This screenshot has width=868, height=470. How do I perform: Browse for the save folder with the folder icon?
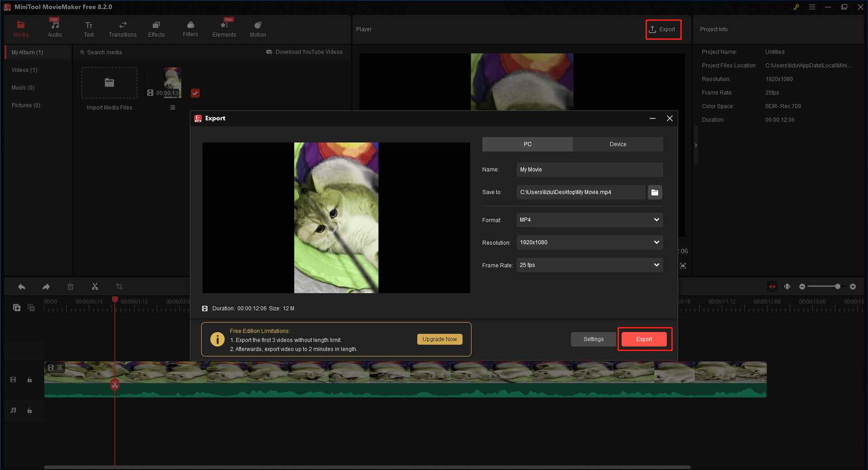coord(655,192)
